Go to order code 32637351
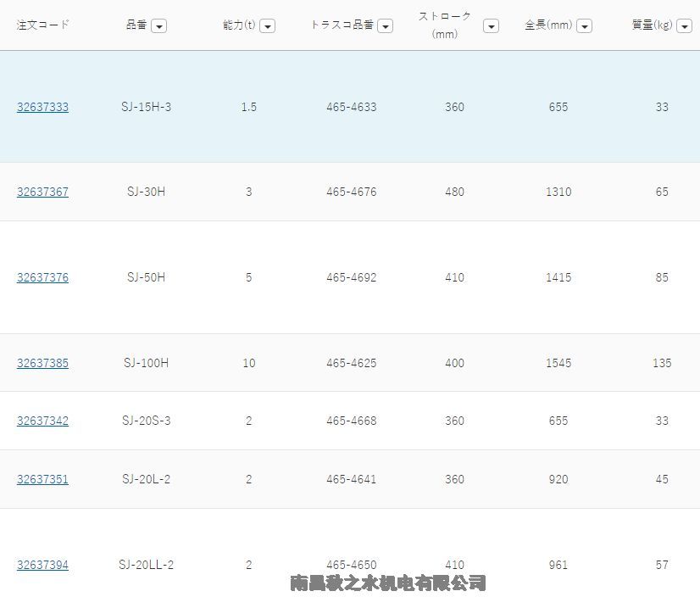700x608 pixels. [x=42, y=480]
